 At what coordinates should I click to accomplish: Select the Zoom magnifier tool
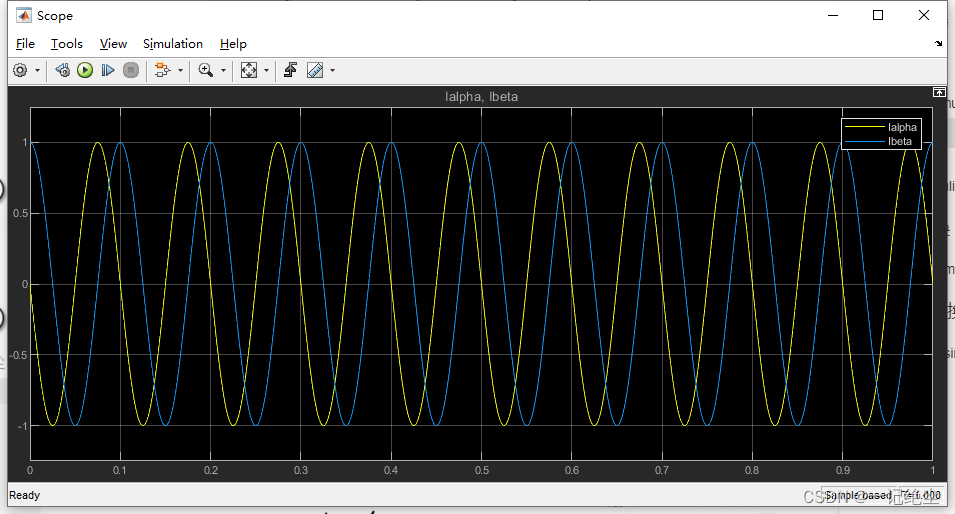point(205,71)
